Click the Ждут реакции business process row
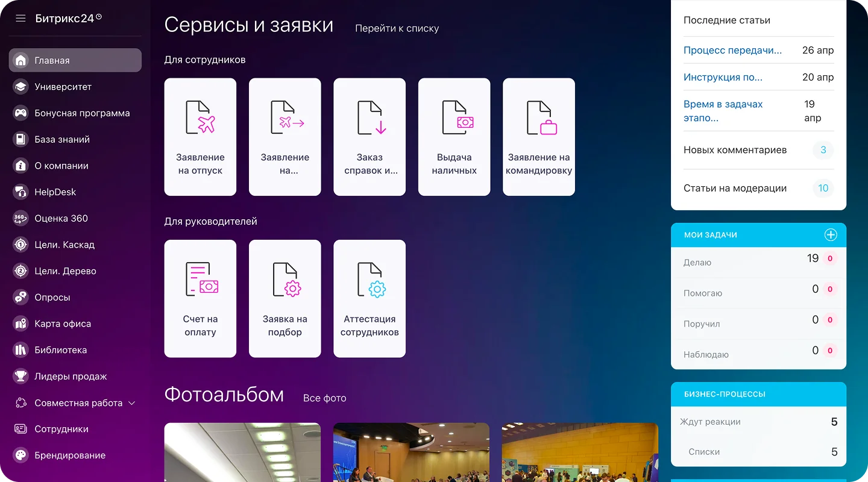Screen dimensions: 868x482 tap(758, 422)
